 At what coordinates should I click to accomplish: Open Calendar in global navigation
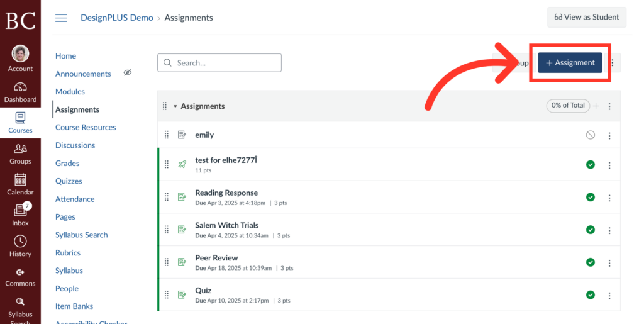click(x=20, y=185)
